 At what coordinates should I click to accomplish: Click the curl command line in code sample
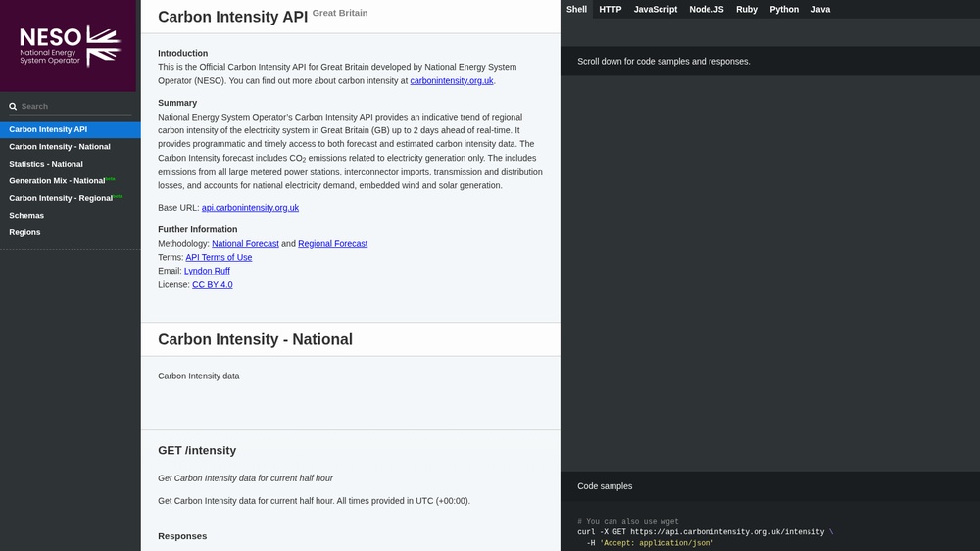tap(705, 532)
